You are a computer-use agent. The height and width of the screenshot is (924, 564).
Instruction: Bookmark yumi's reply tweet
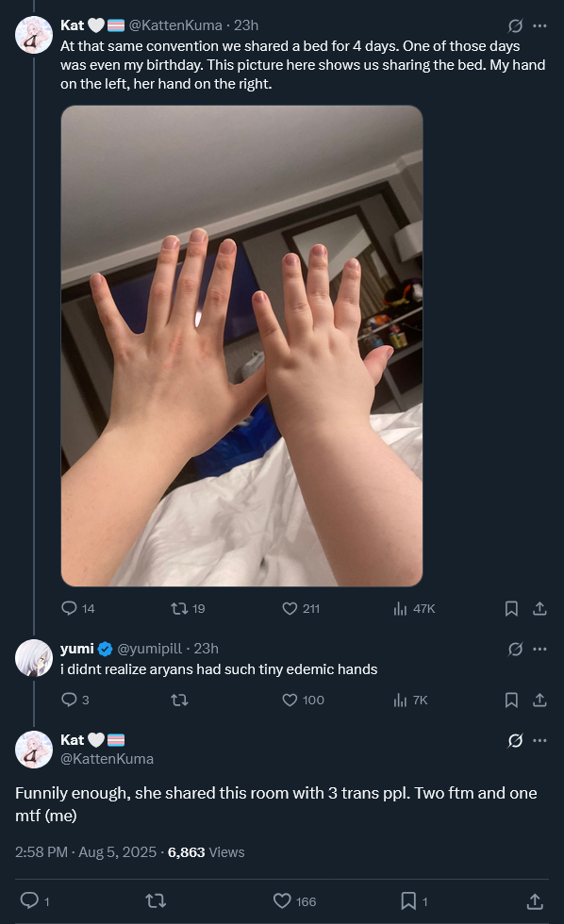(511, 700)
